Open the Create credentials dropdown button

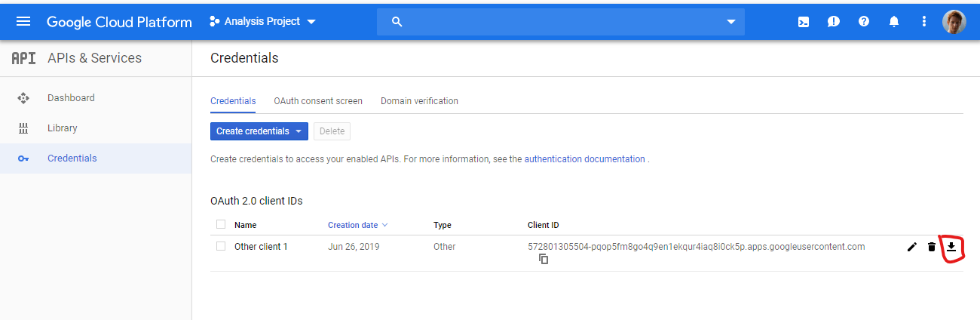pos(259,131)
